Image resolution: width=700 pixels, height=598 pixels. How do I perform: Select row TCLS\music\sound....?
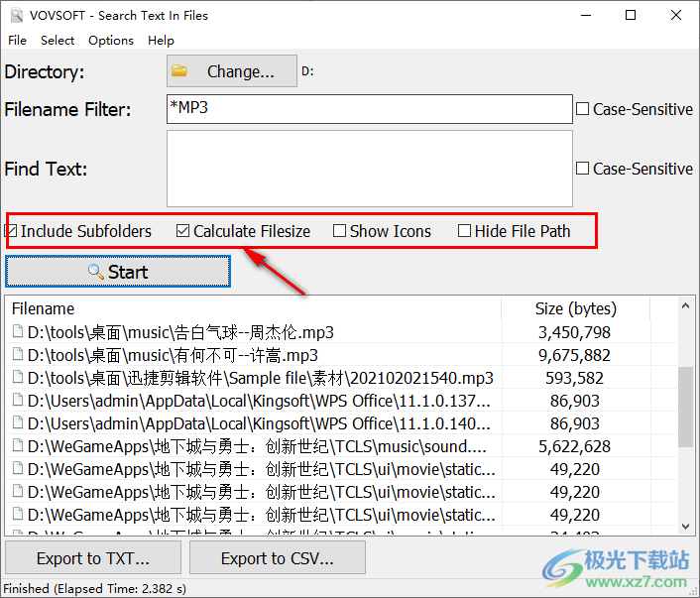coord(341,446)
